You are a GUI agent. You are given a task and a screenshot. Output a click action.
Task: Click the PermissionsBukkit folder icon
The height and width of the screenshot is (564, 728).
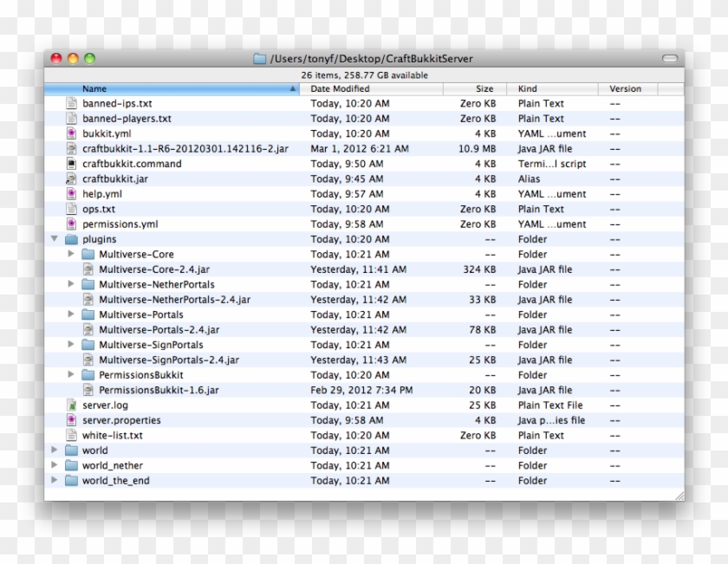pos(88,374)
